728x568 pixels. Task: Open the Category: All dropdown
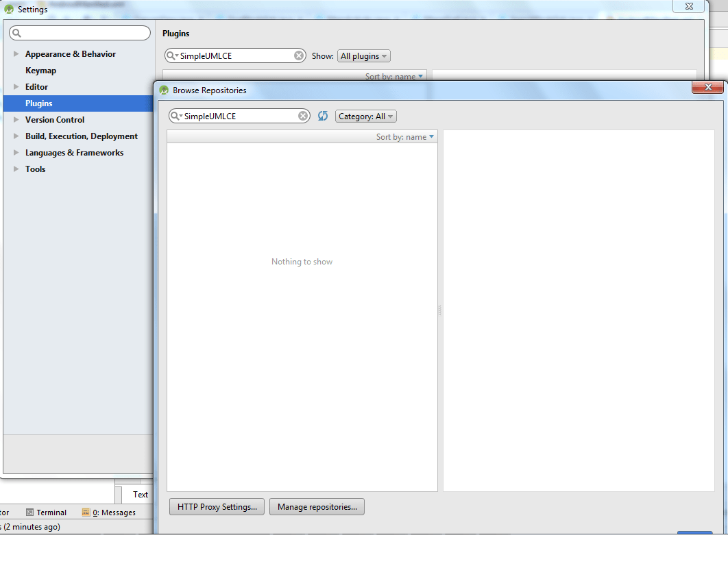(365, 116)
